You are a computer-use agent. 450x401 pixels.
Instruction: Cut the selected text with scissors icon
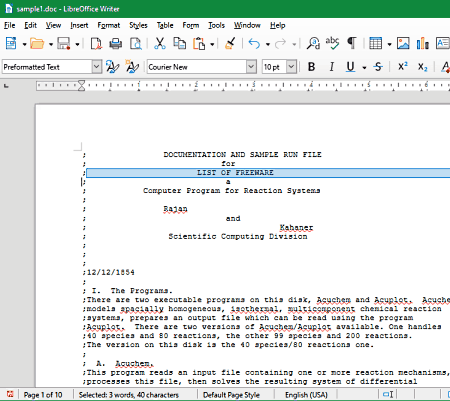160,43
